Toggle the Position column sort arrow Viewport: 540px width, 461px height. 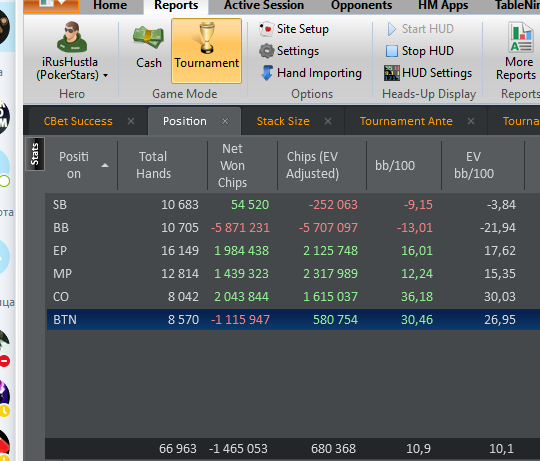point(105,166)
